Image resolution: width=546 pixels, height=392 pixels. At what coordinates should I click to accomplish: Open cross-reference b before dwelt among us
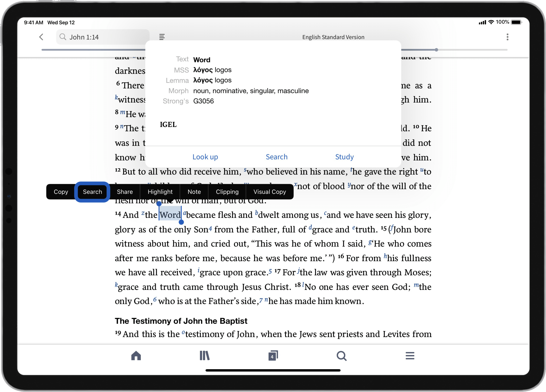click(256, 213)
